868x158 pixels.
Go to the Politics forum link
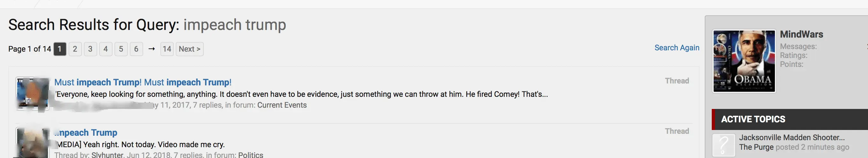pos(250,155)
